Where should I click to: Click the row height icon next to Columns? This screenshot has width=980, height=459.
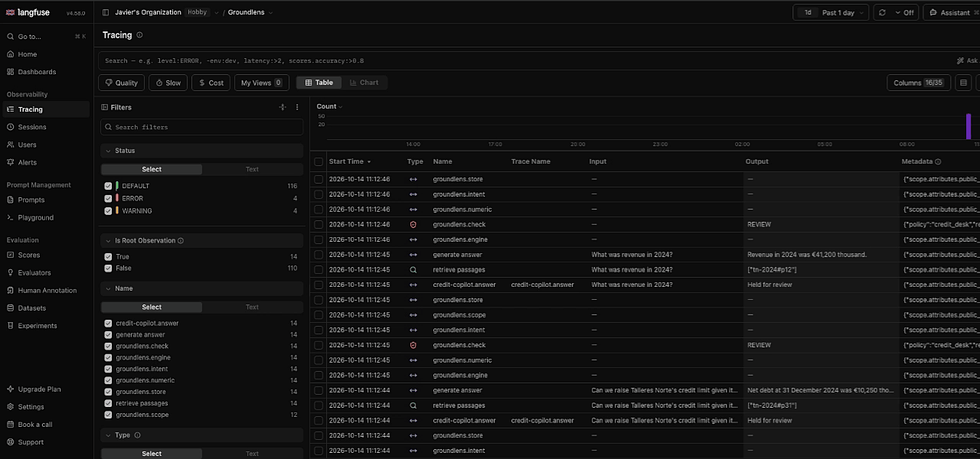(963, 83)
